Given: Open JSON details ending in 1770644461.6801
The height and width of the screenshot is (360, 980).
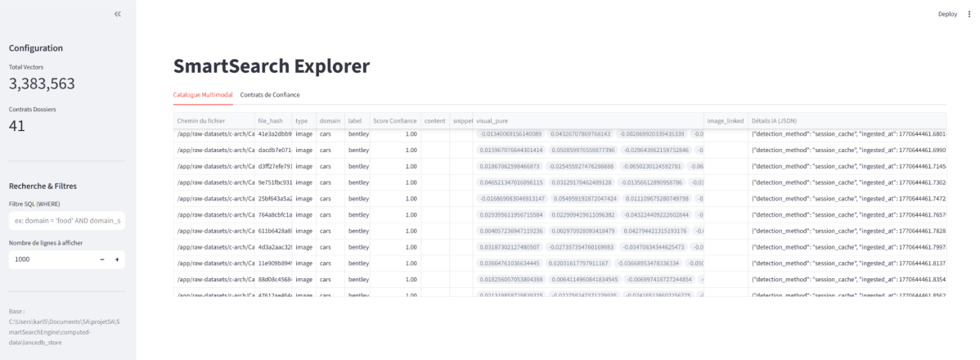Looking at the screenshot, I should [x=847, y=133].
